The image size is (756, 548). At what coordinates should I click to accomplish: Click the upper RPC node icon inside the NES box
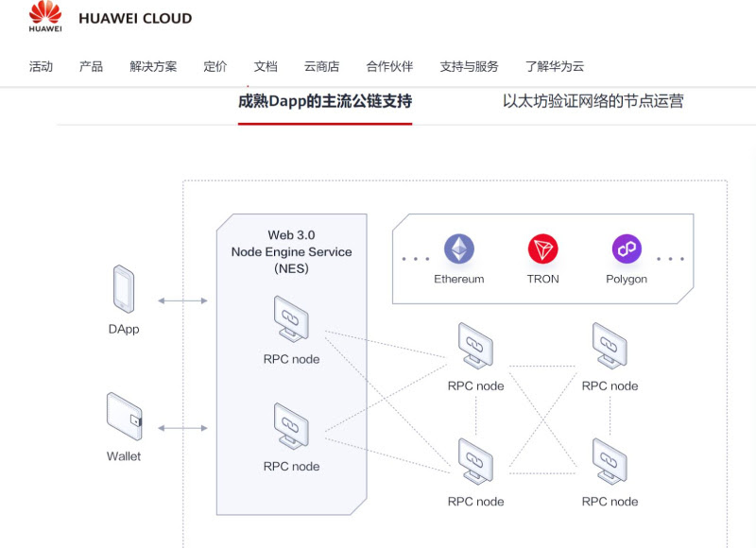[291, 319]
